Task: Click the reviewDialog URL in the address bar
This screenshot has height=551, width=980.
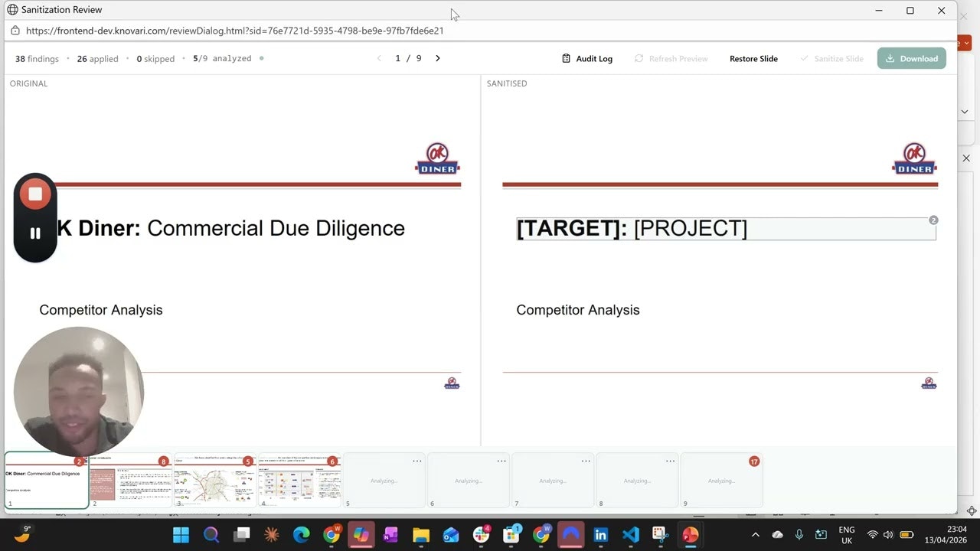Action: coord(234,31)
